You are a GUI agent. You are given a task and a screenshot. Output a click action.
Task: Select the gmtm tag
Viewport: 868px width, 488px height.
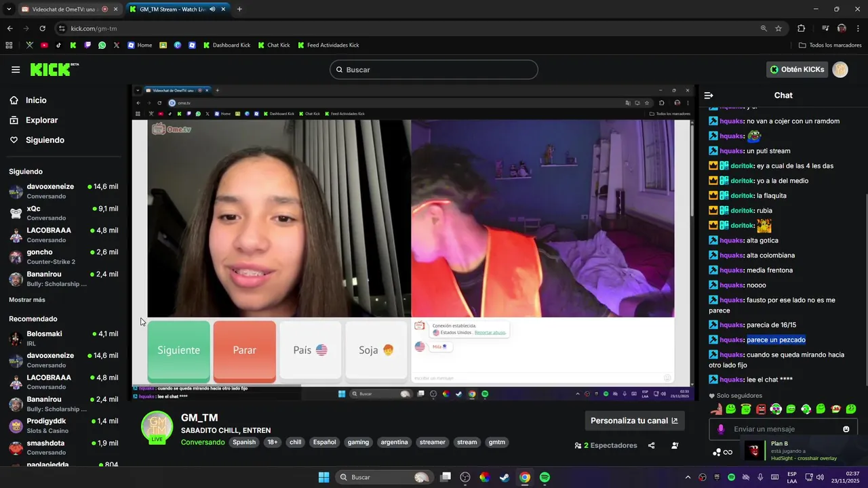(x=497, y=442)
